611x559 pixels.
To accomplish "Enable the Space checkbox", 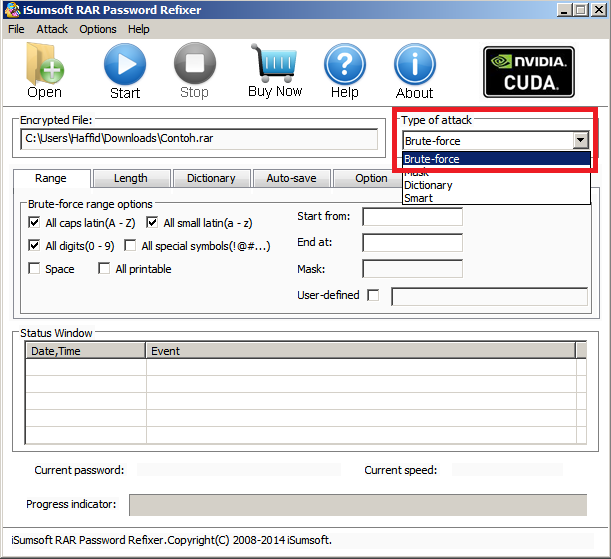I will coord(34,268).
